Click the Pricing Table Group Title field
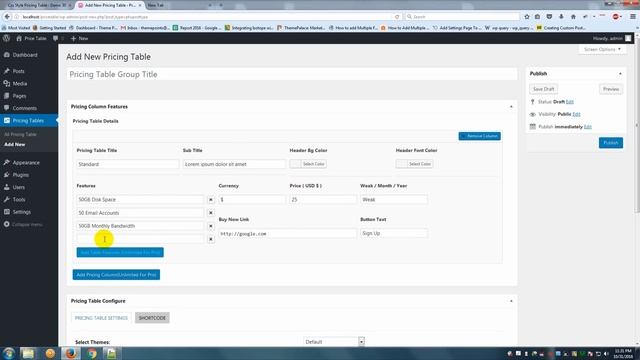This screenshot has width=640, height=360. pyautogui.click(x=292, y=74)
